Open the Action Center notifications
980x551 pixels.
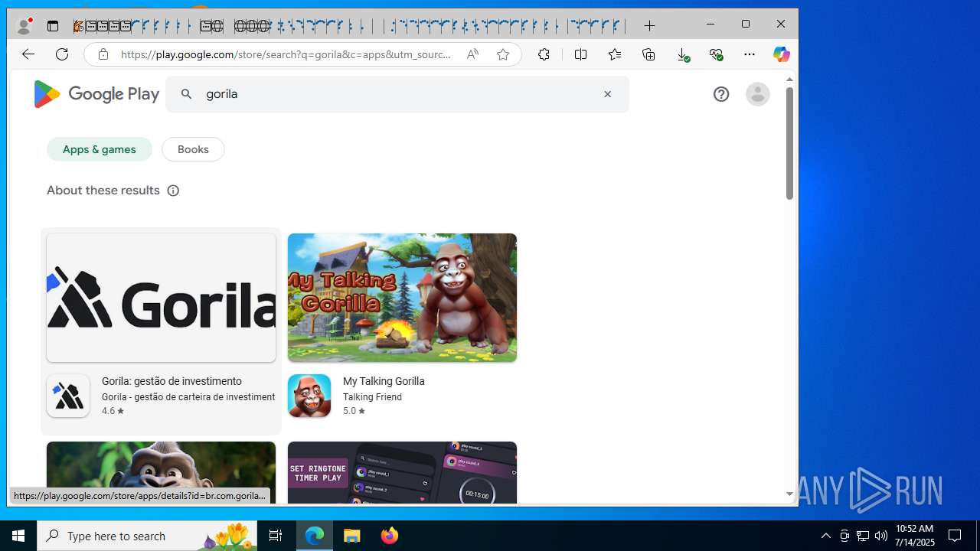pyautogui.click(x=955, y=536)
